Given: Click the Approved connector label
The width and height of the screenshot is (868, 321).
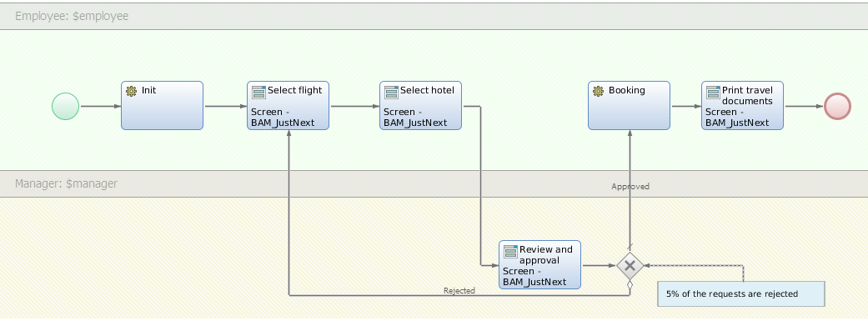Looking at the screenshot, I should click(630, 187).
